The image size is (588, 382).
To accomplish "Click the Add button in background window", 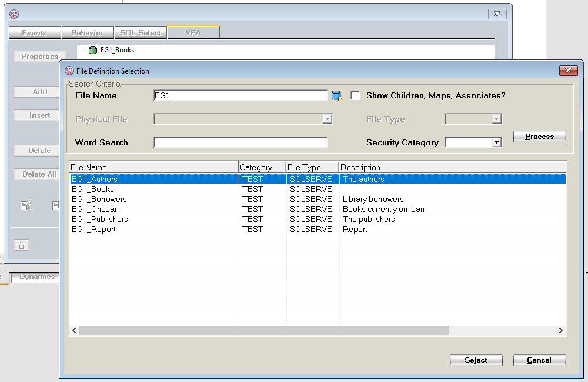I will pyautogui.click(x=36, y=92).
